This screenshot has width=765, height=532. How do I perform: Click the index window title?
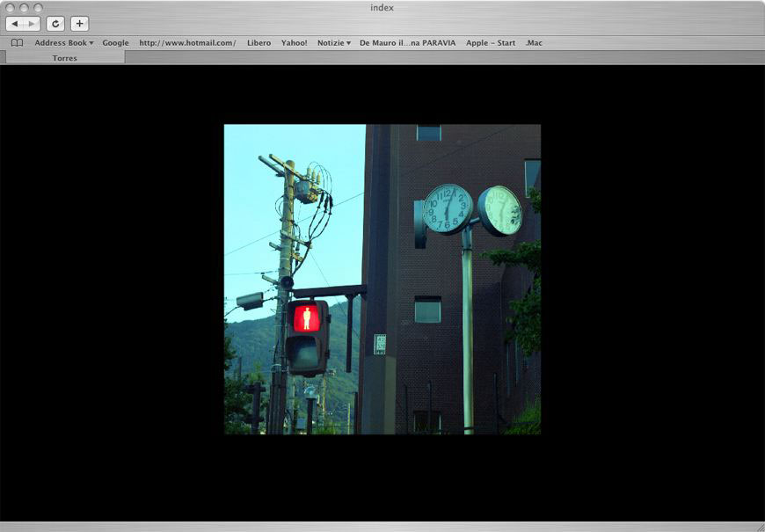[x=382, y=7]
